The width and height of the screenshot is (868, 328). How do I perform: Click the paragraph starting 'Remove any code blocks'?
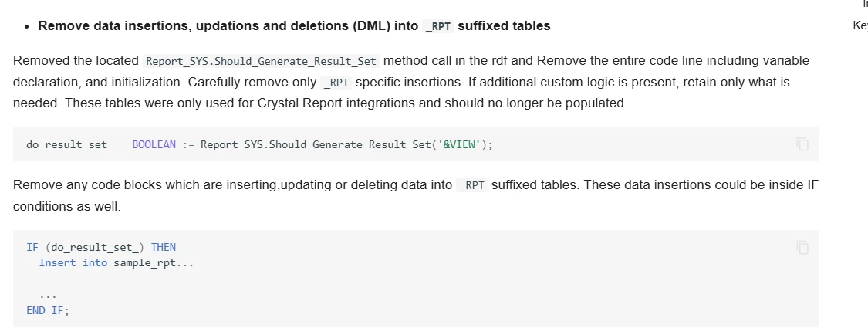click(231, 185)
